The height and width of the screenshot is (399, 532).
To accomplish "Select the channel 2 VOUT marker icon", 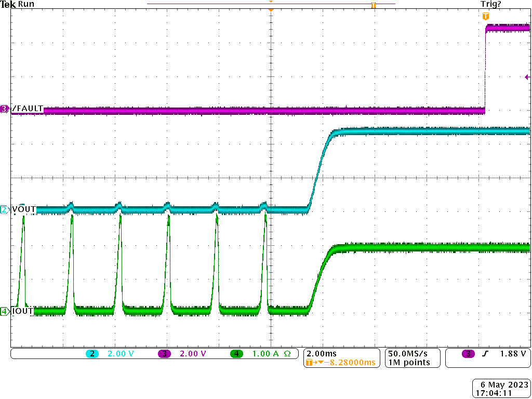I will click(x=4, y=209).
